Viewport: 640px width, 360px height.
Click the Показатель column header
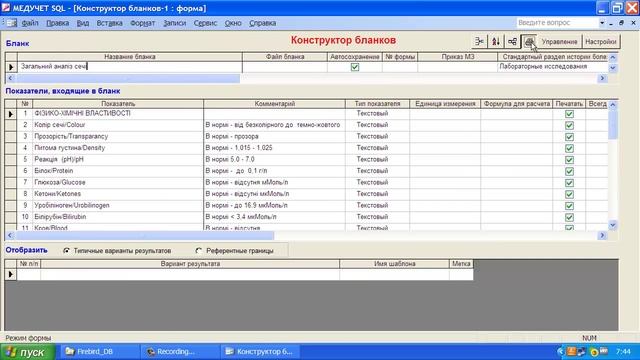(x=118, y=104)
